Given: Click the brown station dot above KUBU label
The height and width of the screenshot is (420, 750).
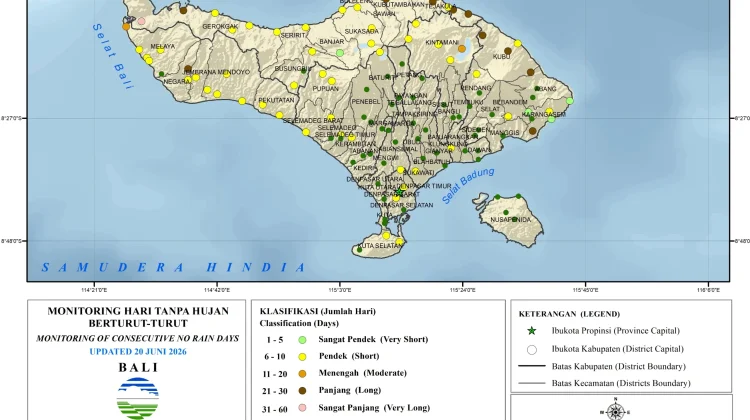Looking at the screenshot, I should click(x=507, y=51).
